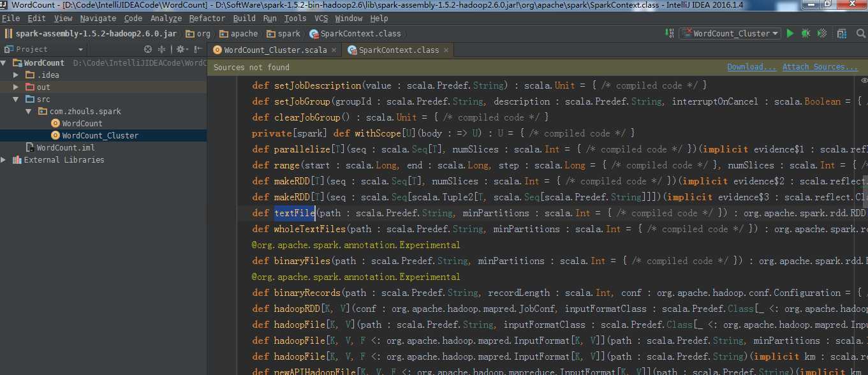The height and width of the screenshot is (375, 868).
Task: Click the Download... sources link
Action: pyautogui.click(x=751, y=67)
